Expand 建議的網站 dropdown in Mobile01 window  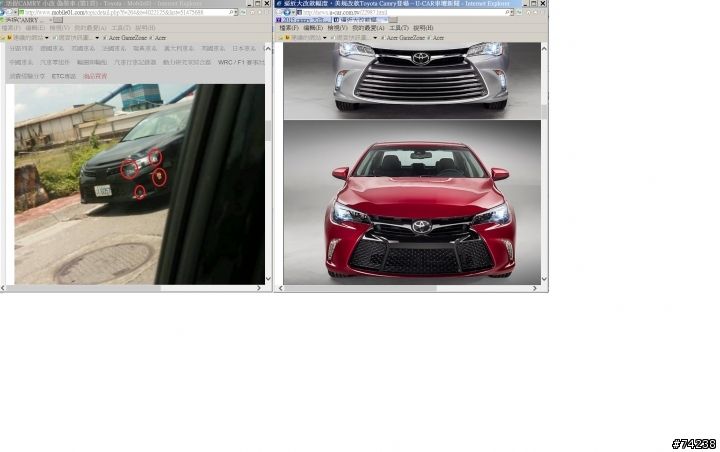point(46,38)
